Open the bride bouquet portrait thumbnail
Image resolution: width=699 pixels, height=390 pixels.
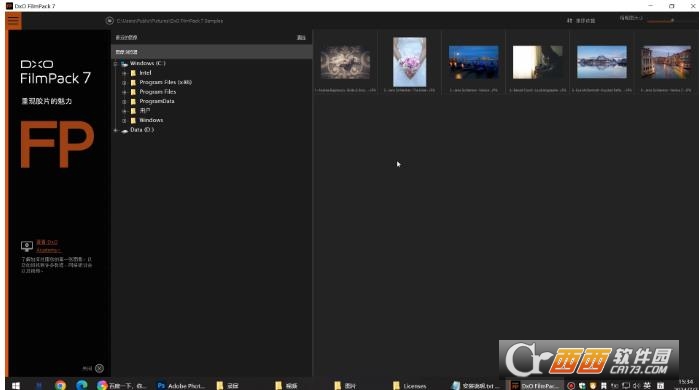point(409,62)
